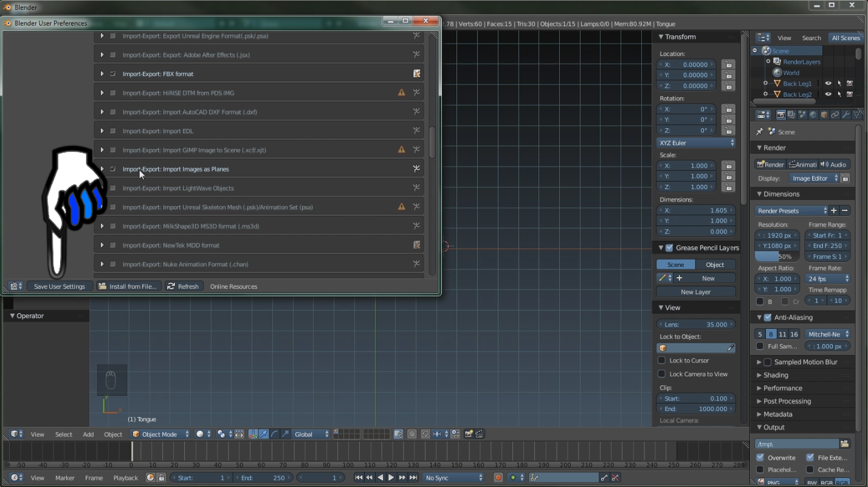868x487 pixels.
Task: Click the eyedropper in Lock to Object field
Action: [x=731, y=348]
